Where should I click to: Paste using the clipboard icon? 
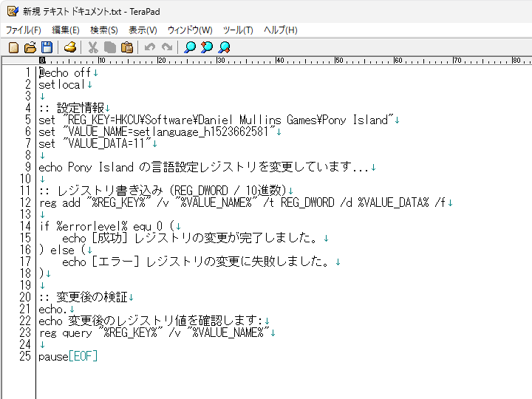pyautogui.click(x=127, y=47)
